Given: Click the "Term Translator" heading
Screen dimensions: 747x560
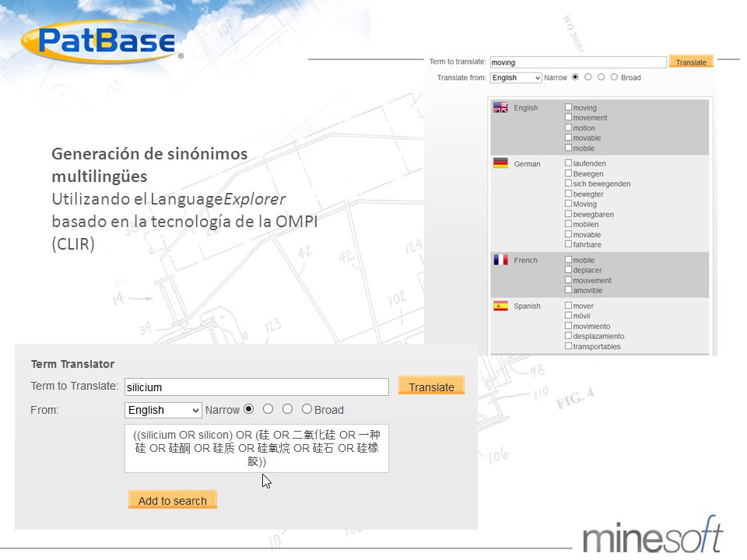Looking at the screenshot, I should (x=72, y=364).
